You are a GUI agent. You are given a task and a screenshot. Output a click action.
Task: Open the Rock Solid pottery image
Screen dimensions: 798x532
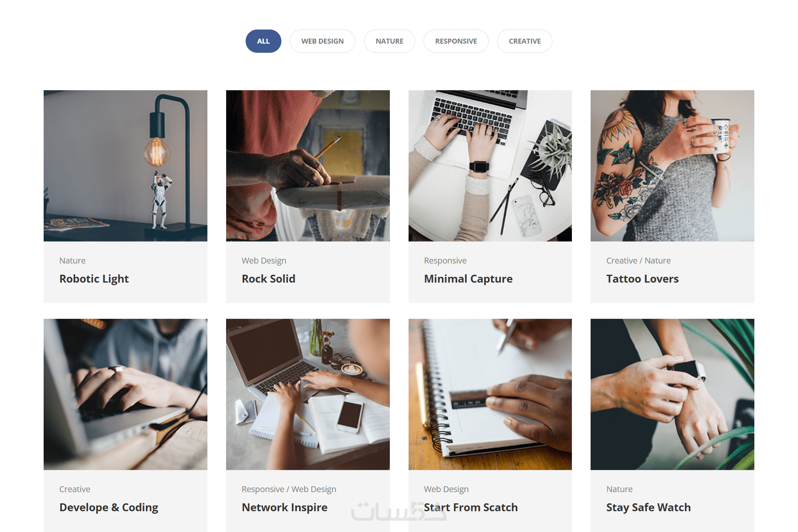pos(308,166)
